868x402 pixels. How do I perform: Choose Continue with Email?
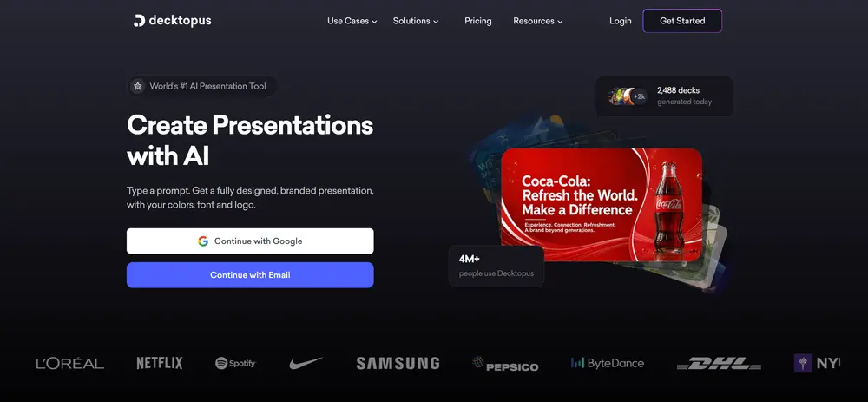(x=250, y=275)
